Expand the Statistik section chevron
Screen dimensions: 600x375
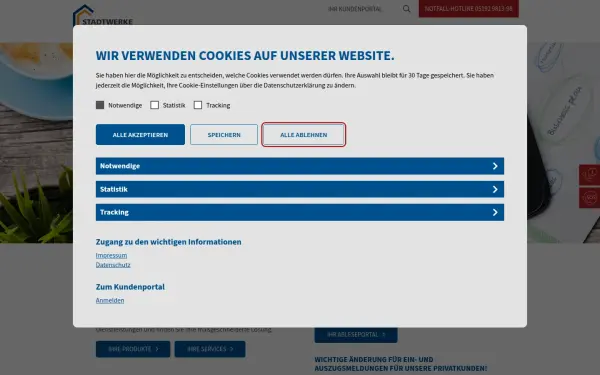[495, 189]
